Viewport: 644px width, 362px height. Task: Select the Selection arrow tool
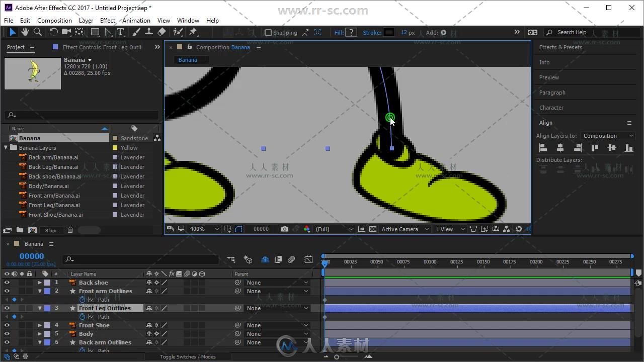point(13,32)
